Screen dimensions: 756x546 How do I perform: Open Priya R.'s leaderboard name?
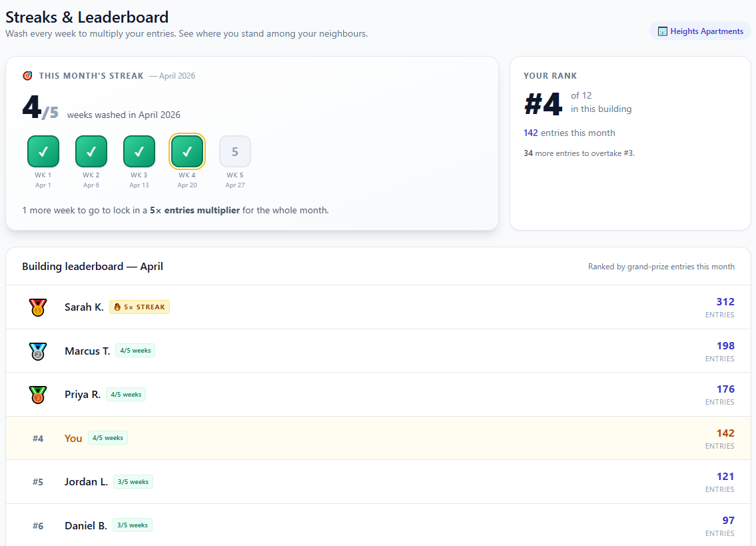83,395
